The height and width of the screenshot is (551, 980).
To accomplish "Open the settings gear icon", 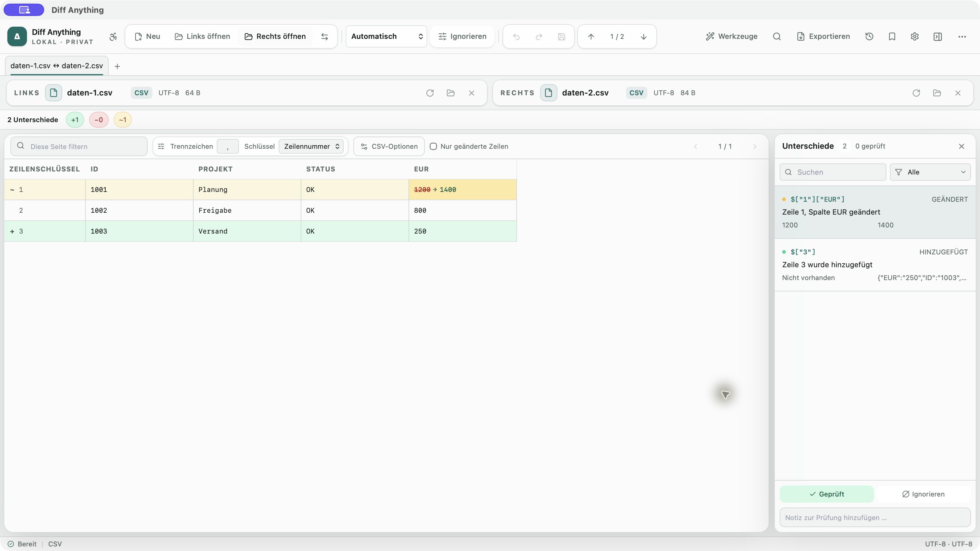I will pos(915,36).
